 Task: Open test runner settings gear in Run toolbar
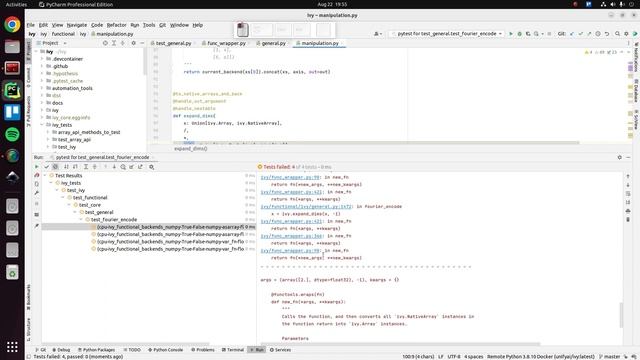tap(151, 167)
